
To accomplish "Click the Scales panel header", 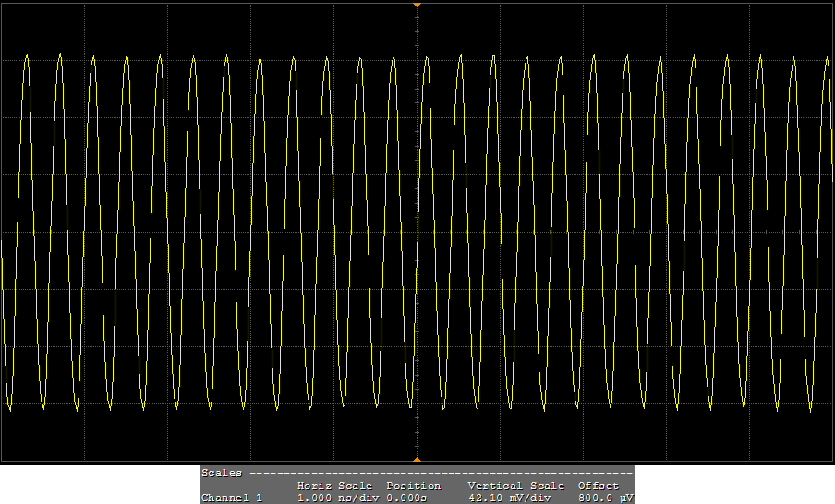I will click(x=222, y=473).
